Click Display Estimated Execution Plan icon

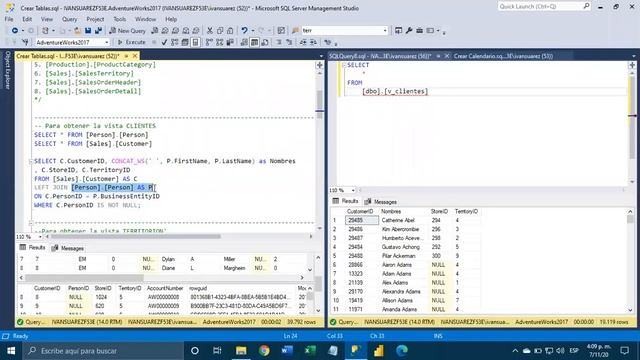pos(175,42)
